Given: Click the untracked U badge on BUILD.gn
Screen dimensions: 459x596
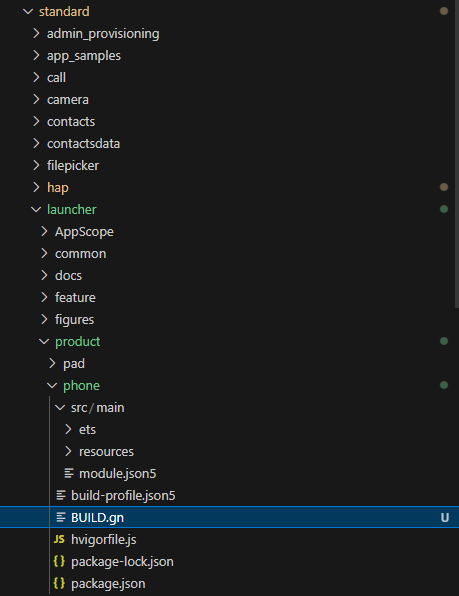Looking at the screenshot, I should (444, 517).
